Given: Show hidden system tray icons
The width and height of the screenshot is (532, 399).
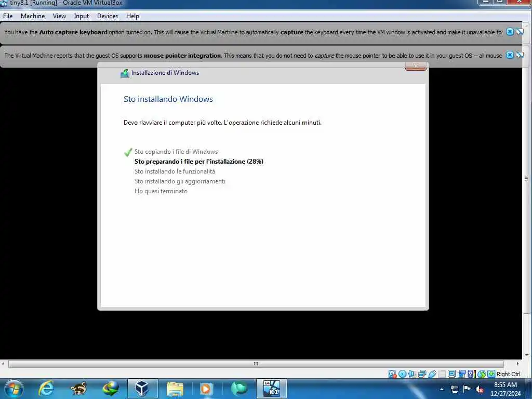Looking at the screenshot, I should click(442, 389).
